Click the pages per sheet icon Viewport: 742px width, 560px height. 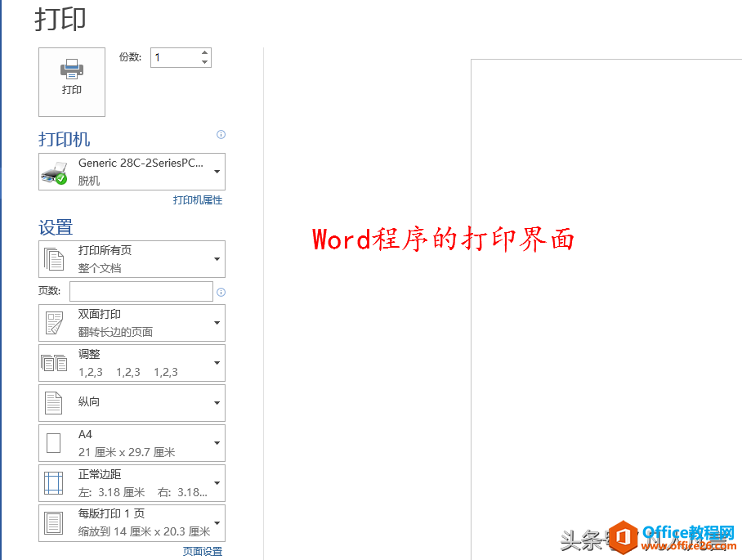click(x=53, y=523)
